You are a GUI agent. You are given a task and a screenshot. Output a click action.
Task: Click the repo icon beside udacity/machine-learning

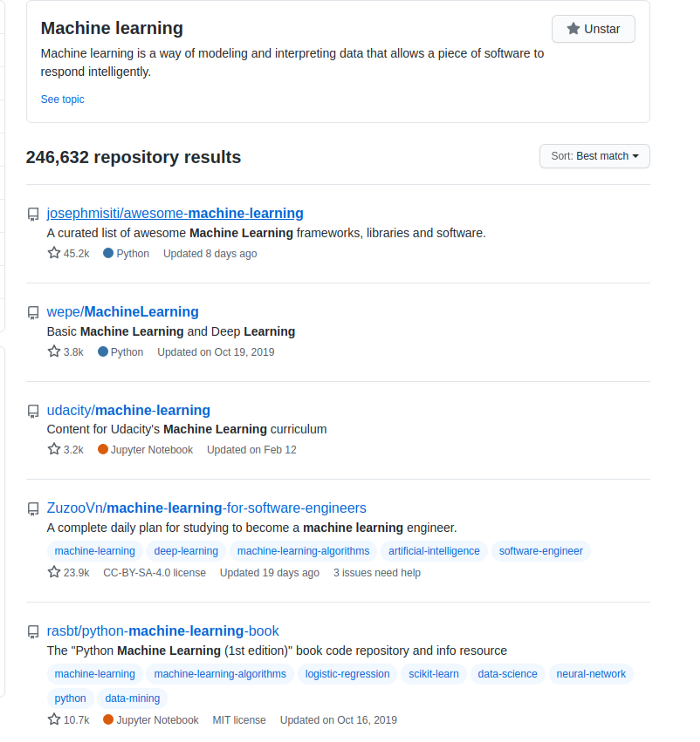tap(33, 410)
